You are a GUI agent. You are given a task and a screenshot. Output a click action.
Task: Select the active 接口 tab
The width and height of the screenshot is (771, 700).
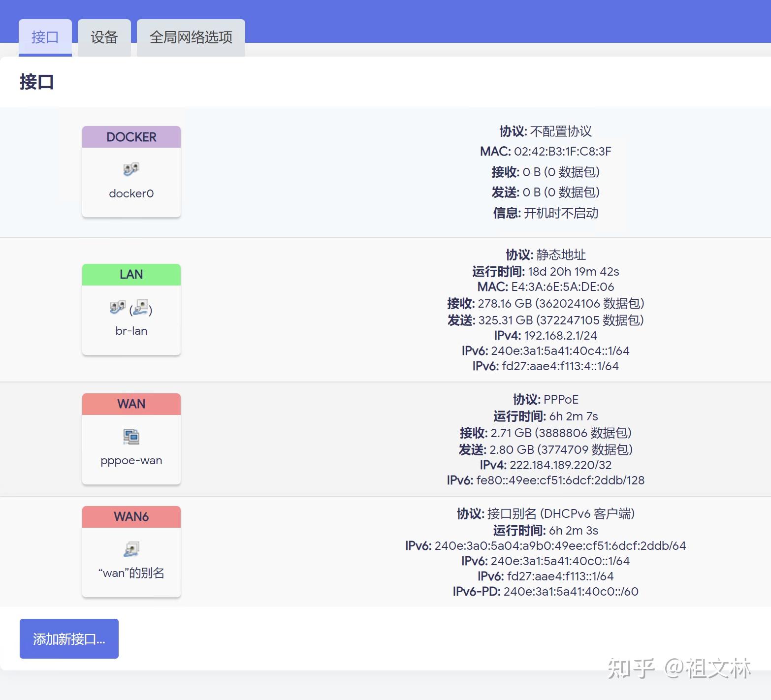(x=45, y=36)
